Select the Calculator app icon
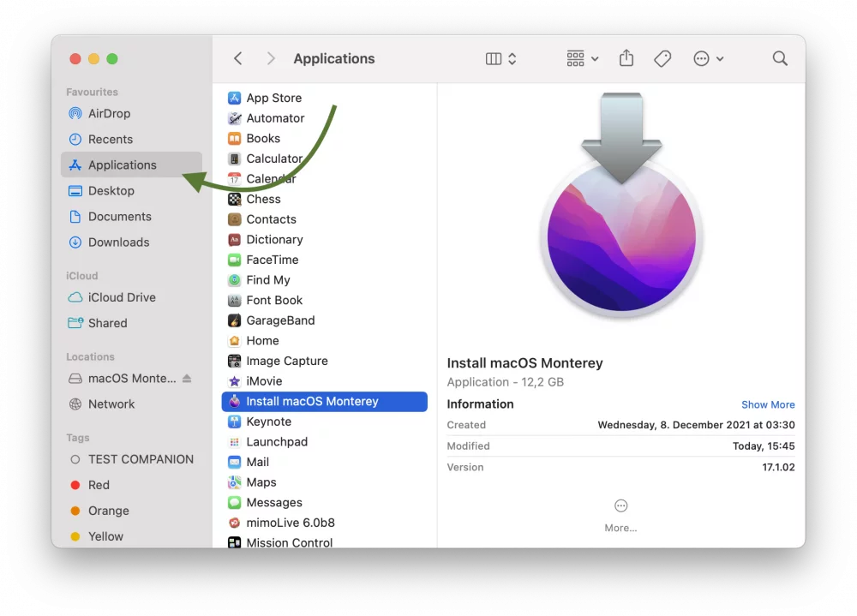Viewport: 857px width, 616px height. click(x=235, y=158)
